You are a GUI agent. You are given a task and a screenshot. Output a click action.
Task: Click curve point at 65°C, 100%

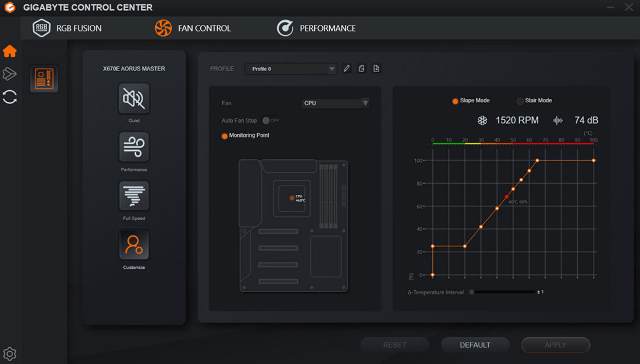coord(537,160)
